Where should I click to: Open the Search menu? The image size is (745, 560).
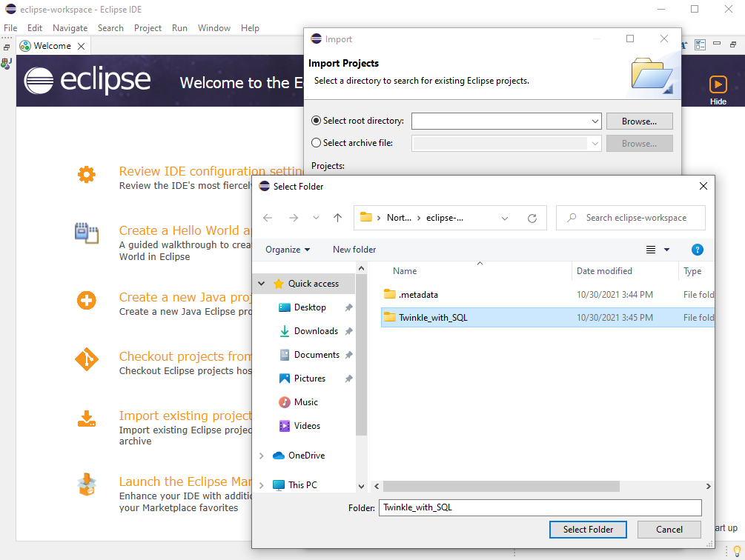click(x=110, y=28)
